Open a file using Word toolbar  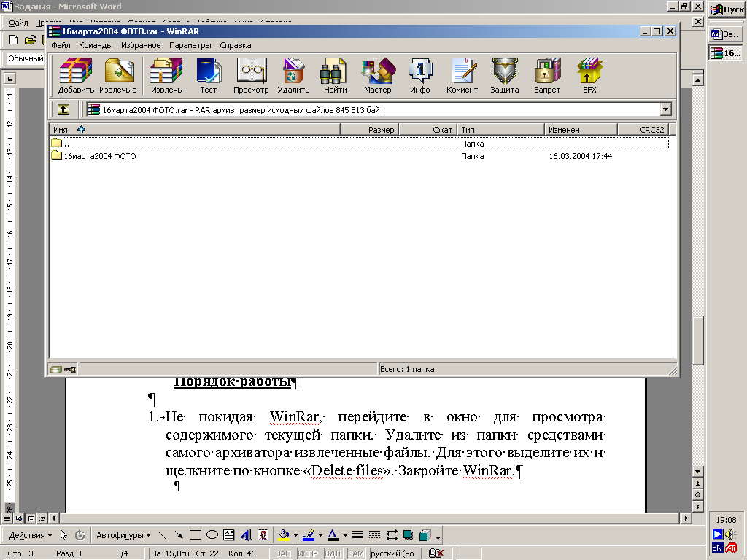pyautogui.click(x=30, y=40)
